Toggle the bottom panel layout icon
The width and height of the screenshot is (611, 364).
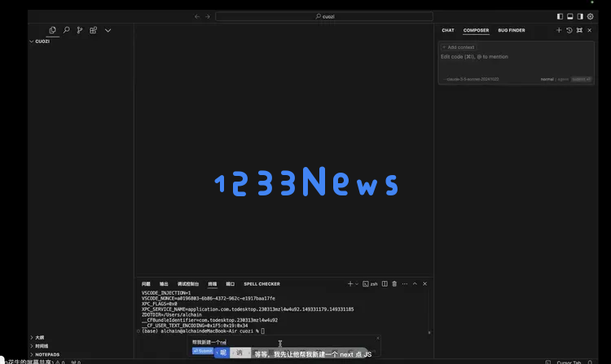tap(570, 16)
